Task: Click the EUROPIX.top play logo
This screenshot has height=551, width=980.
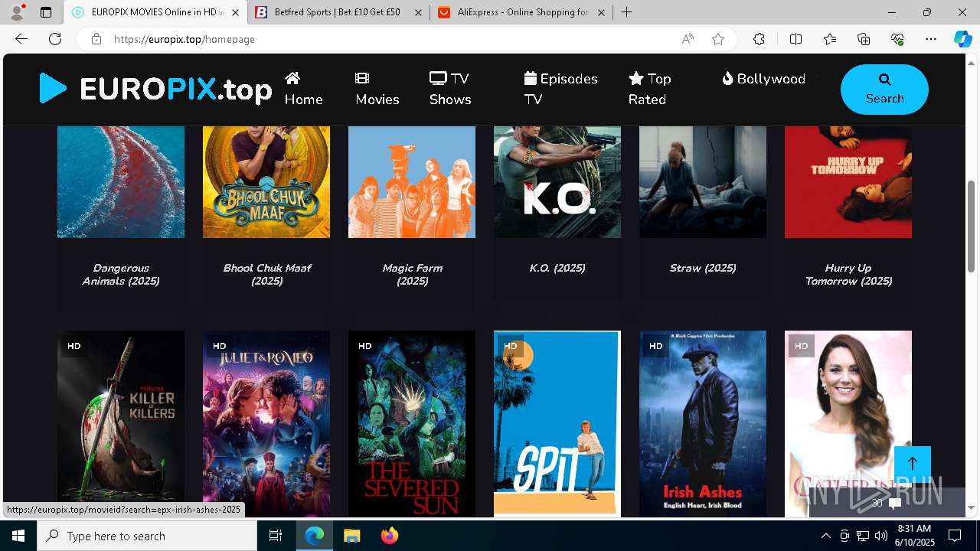Action: point(155,89)
